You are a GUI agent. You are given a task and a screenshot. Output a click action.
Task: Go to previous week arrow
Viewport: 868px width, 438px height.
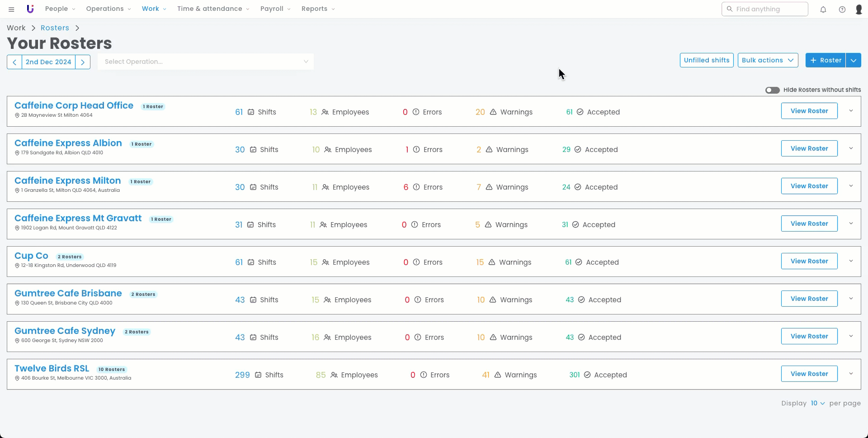[14, 62]
